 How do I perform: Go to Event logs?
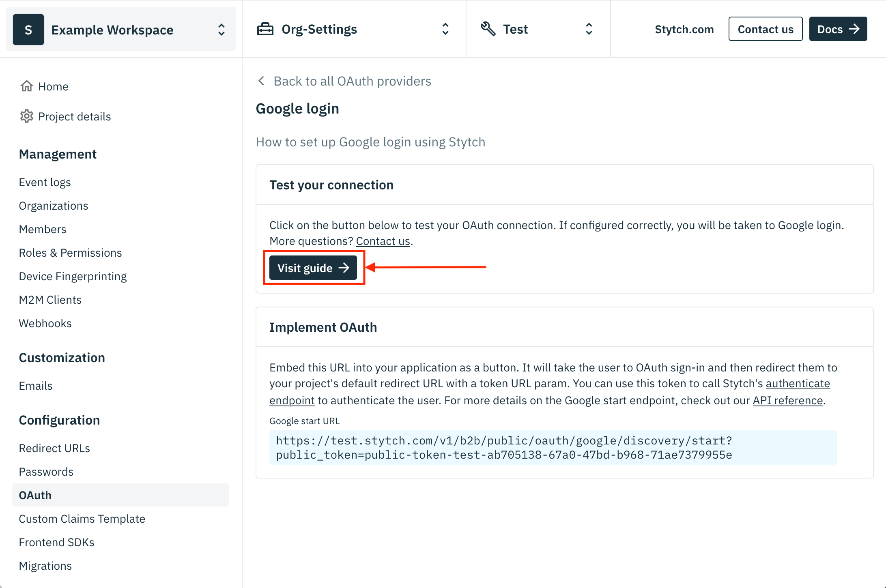coord(45,182)
